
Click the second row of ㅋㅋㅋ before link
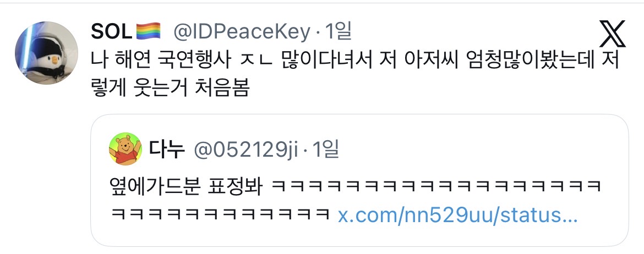pos(221,214)
